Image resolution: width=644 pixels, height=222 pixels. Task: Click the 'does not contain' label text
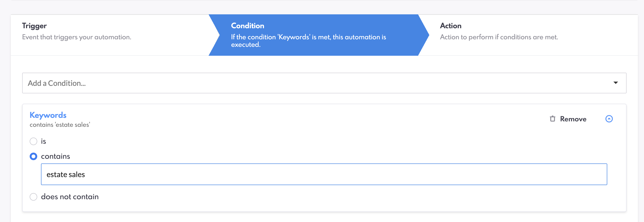[x=70, y=197]
